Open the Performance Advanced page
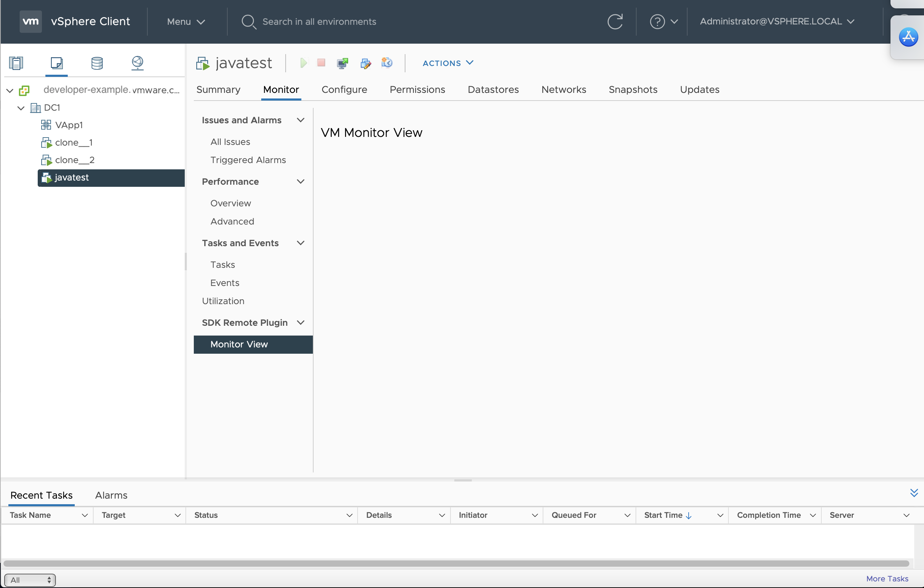Viewport: 924px width, 588px height. pos(232,221)
